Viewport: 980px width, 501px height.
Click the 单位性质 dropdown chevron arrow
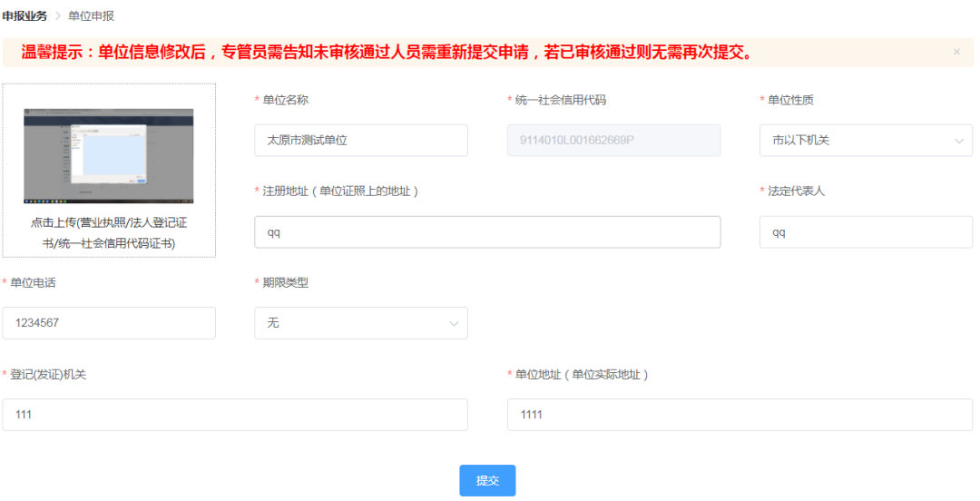(x=959, y=141)
